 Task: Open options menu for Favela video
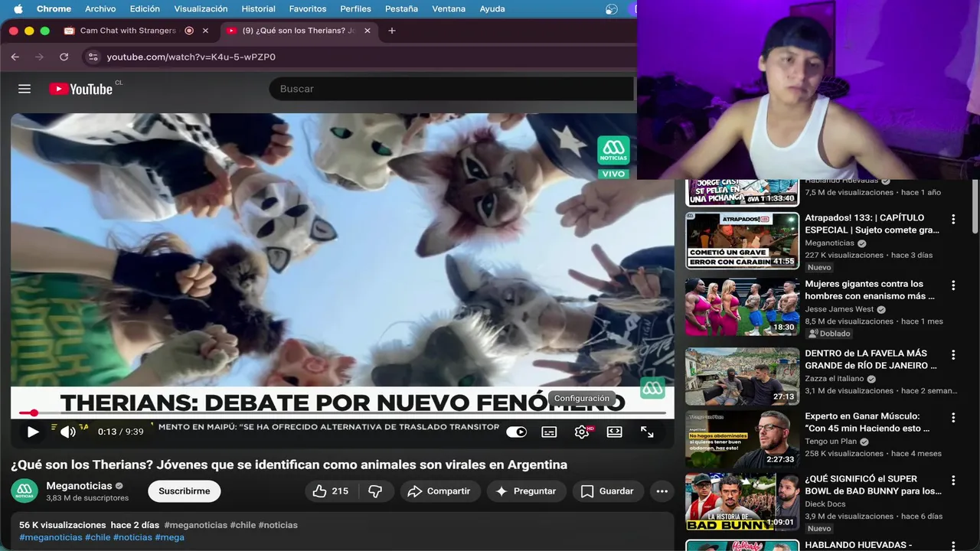tap(953, 355)
